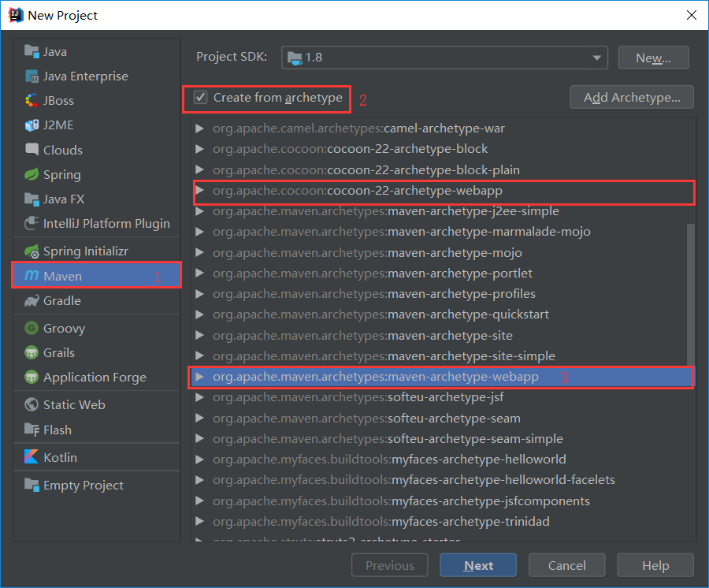The width and height of the screenshot is (709, 588).
Task: Select the Gradle project type
Action: pos(96,301)
